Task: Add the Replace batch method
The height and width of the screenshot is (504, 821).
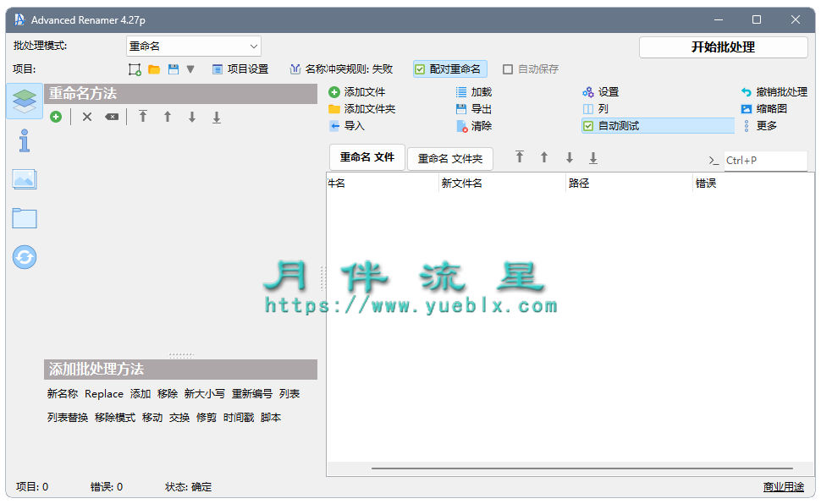Action: 104,394
